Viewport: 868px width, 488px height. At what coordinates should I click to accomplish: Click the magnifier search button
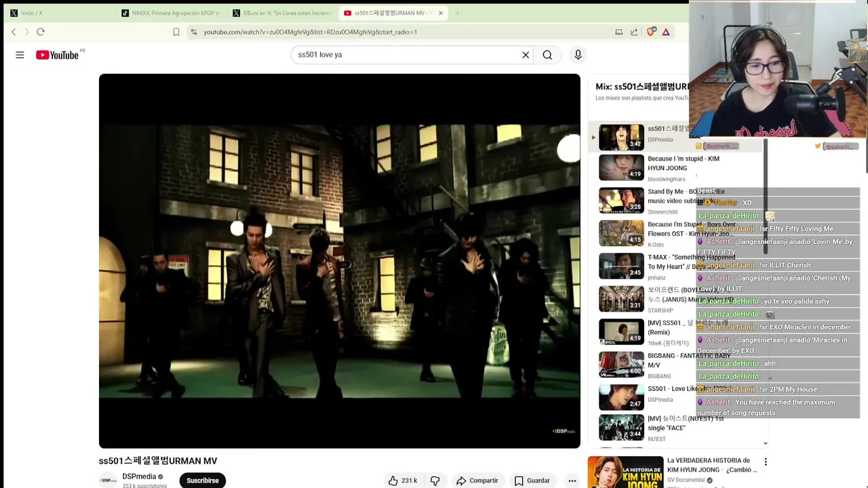[x=547, y=55]
